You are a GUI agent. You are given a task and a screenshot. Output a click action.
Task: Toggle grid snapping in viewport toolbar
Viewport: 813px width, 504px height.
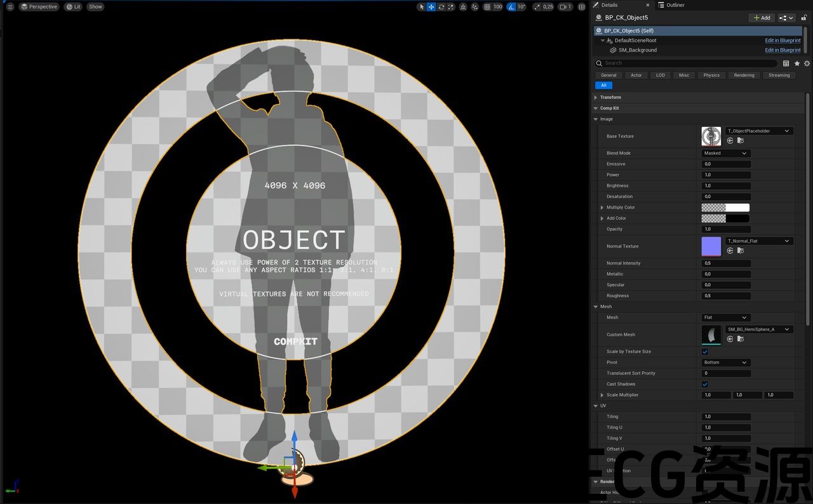(487, 7)
